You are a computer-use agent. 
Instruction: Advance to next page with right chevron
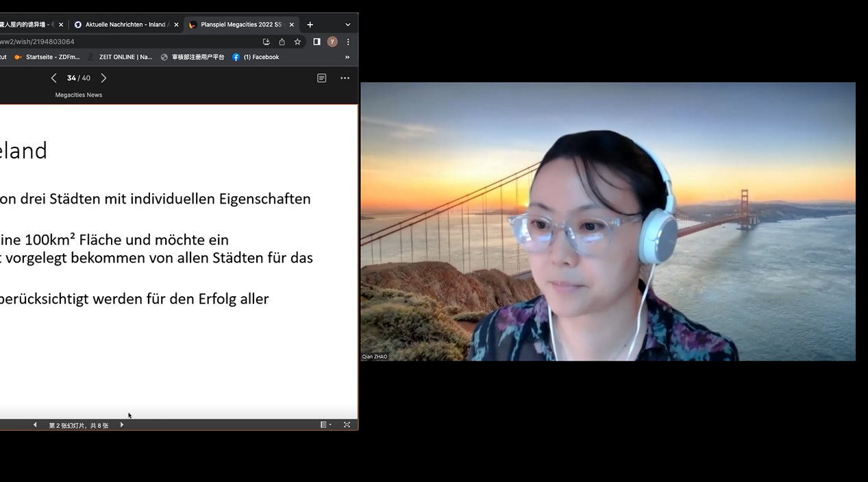103,78
